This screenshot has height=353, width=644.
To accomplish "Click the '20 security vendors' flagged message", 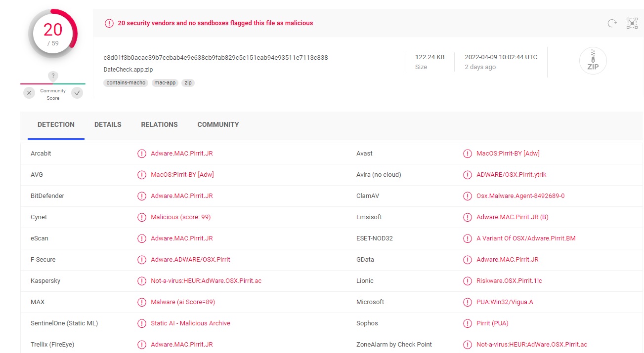I will [x=215, y=23].
